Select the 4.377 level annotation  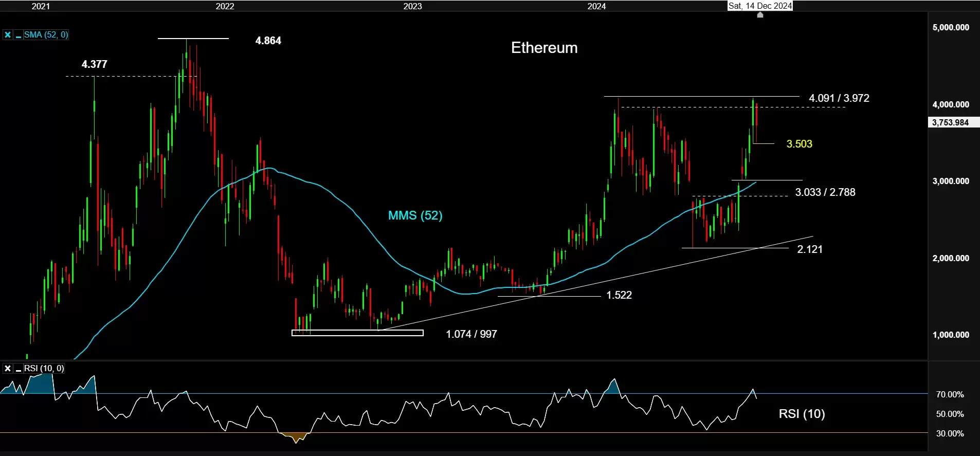[95, 64]
